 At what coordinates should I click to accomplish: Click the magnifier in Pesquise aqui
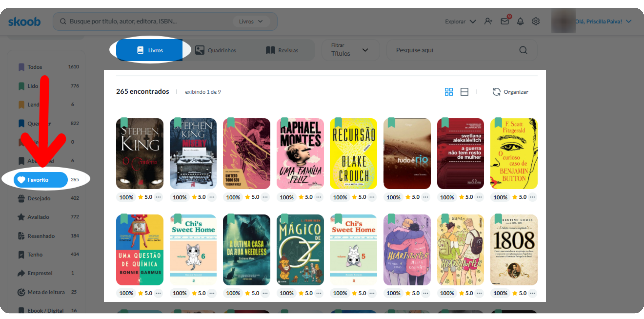click(523, 50)
